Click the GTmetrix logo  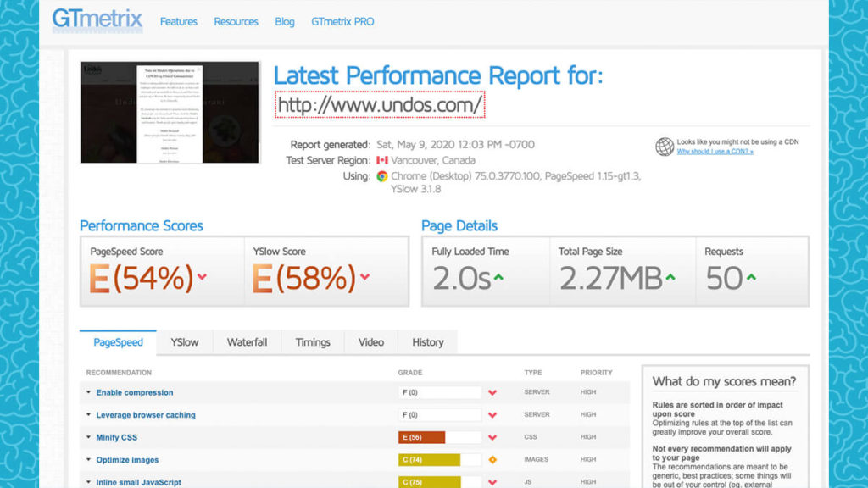(x=97, y=20)
